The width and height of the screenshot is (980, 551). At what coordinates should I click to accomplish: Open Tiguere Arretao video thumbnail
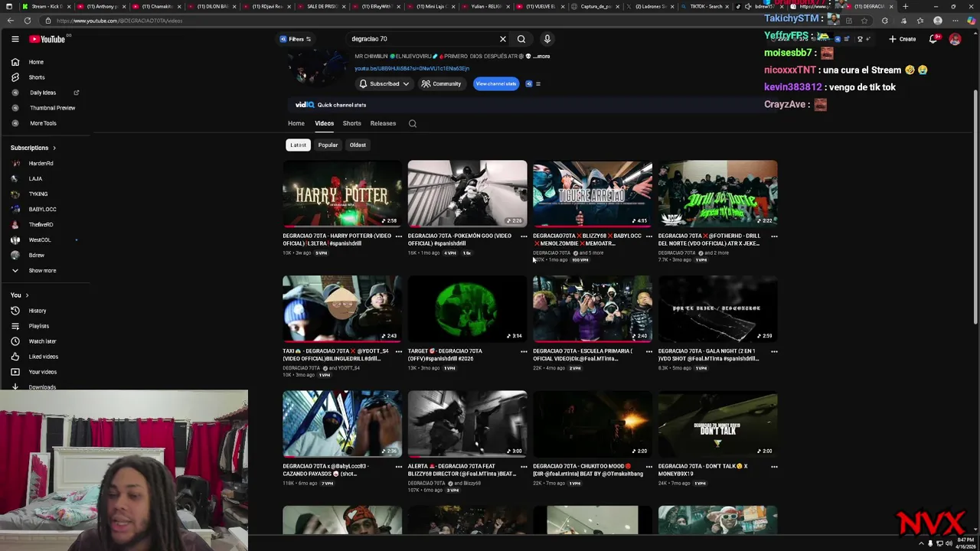coord(593,193)
